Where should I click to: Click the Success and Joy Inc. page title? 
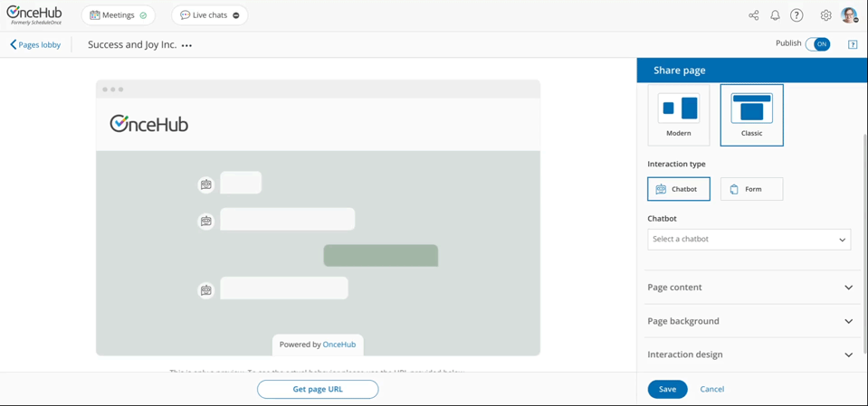(132, 45)
